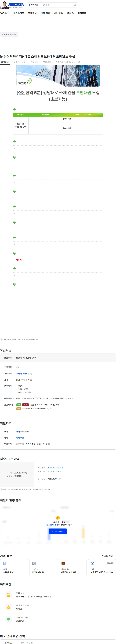Switch to the 접수기간·방법 tab
The image size is (116, 644).
click(20, 62)
